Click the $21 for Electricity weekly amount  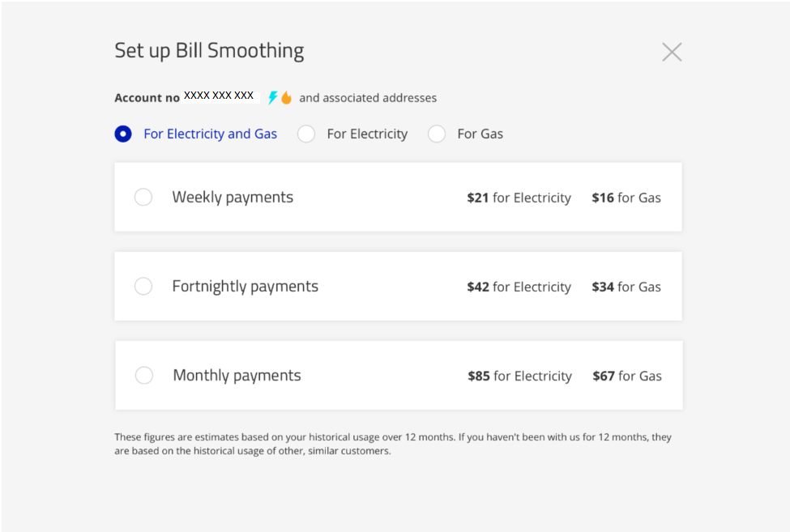click(x=519, y=198)
